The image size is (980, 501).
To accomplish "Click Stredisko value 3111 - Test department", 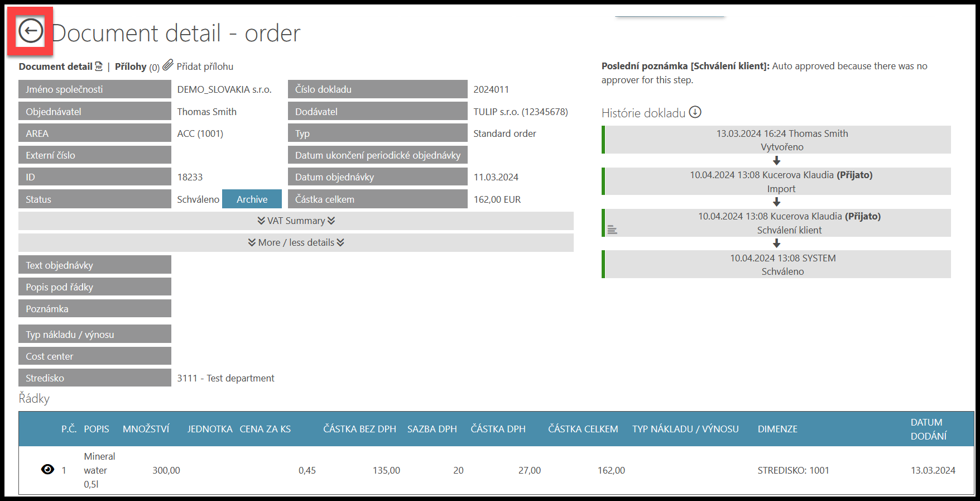I will [x=225, y=378].
